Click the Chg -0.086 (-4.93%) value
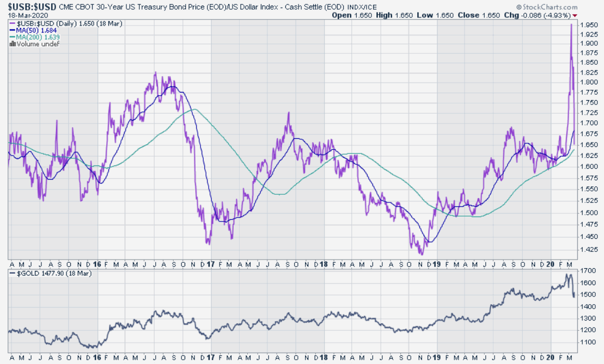Viewport: 604px width, 364px height. 538,15
